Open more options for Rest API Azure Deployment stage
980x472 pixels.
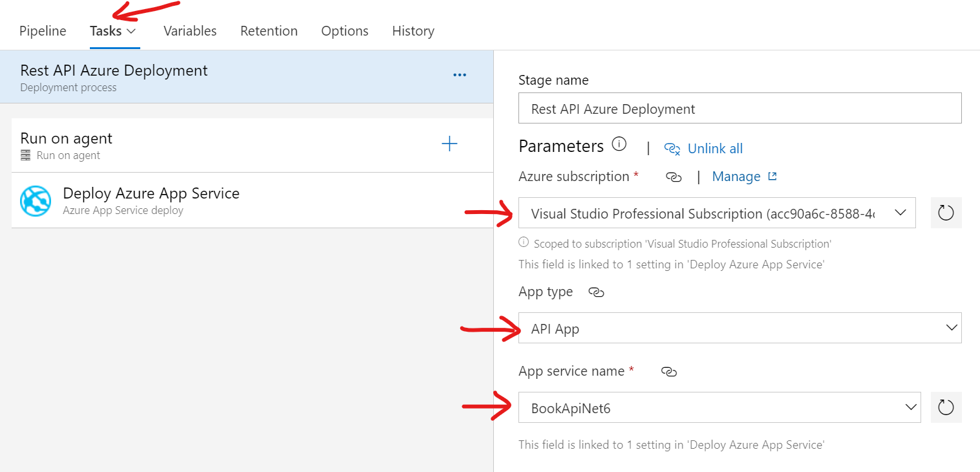point(460,74)
